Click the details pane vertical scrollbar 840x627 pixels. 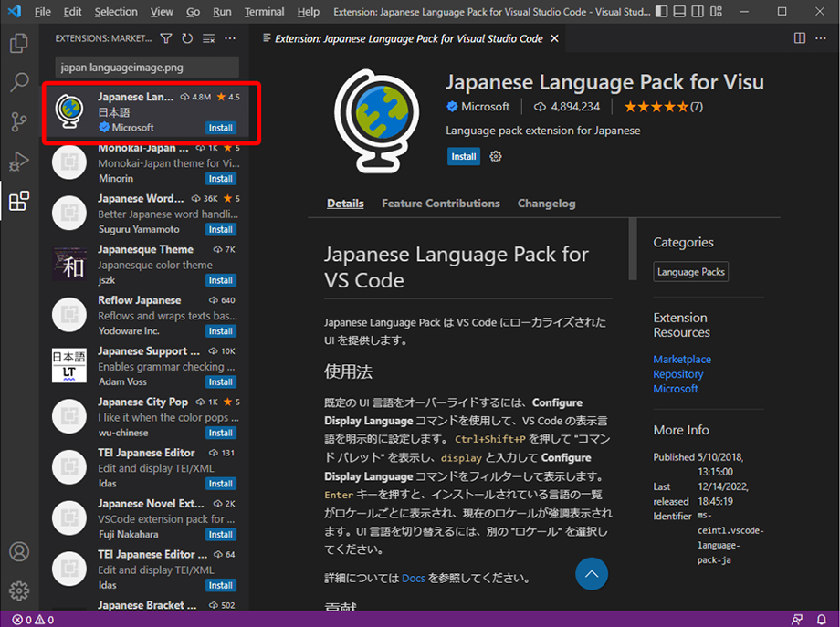point(633,249)
